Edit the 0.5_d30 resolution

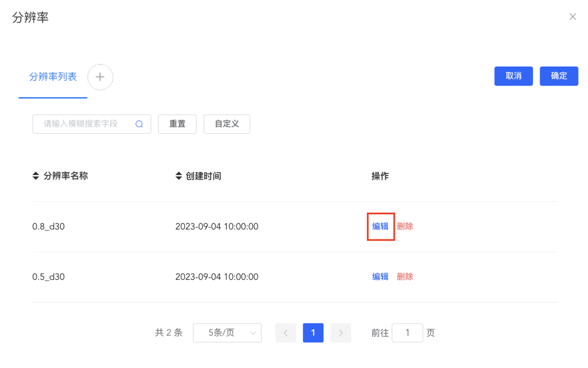click(x=380, y=277)
